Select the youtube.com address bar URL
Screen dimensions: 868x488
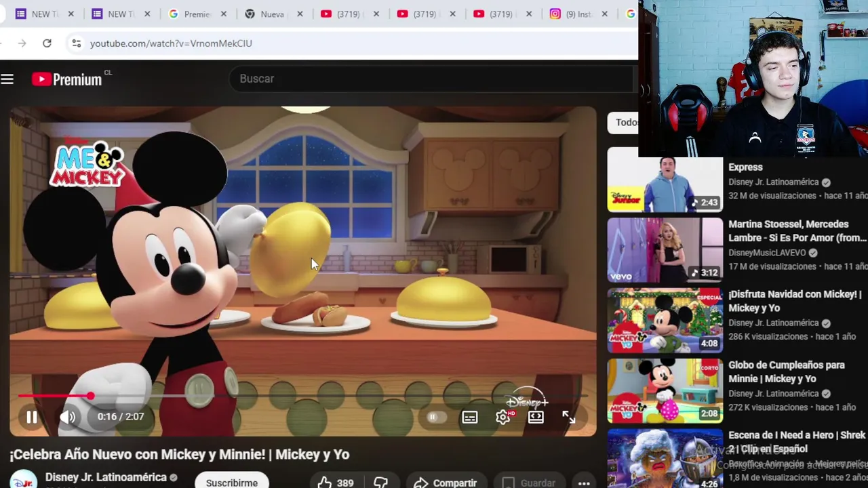171,43
